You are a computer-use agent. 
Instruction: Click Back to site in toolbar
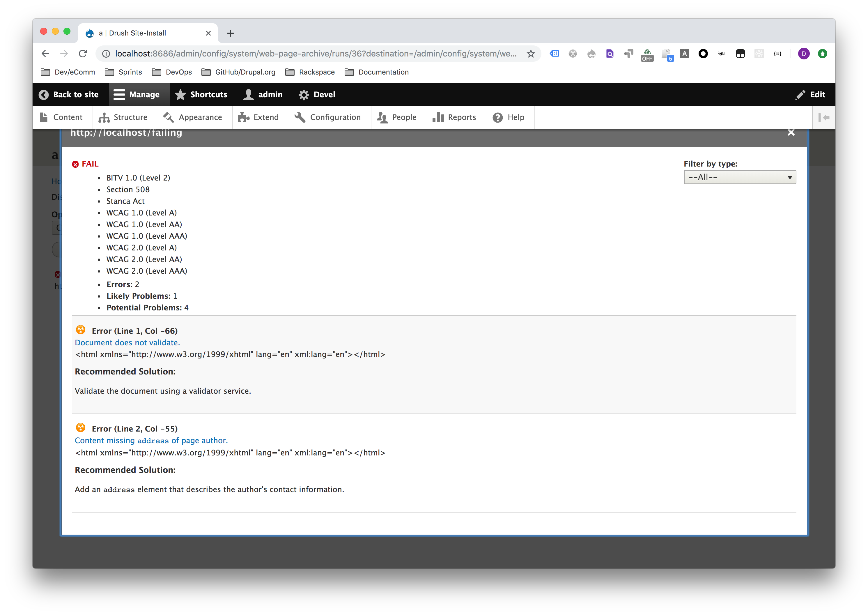[x=69, y=95]
